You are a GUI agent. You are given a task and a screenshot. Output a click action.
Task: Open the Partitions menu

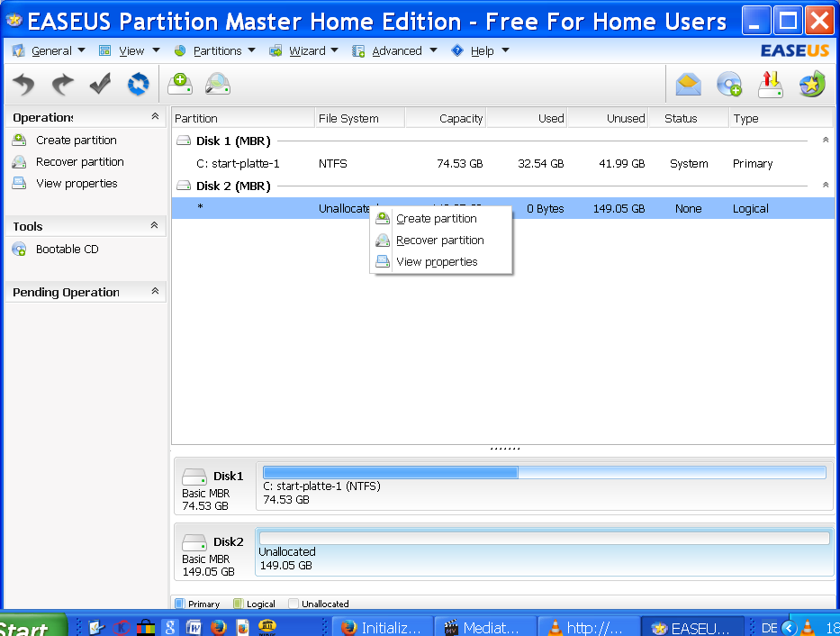tap(218, 51)
